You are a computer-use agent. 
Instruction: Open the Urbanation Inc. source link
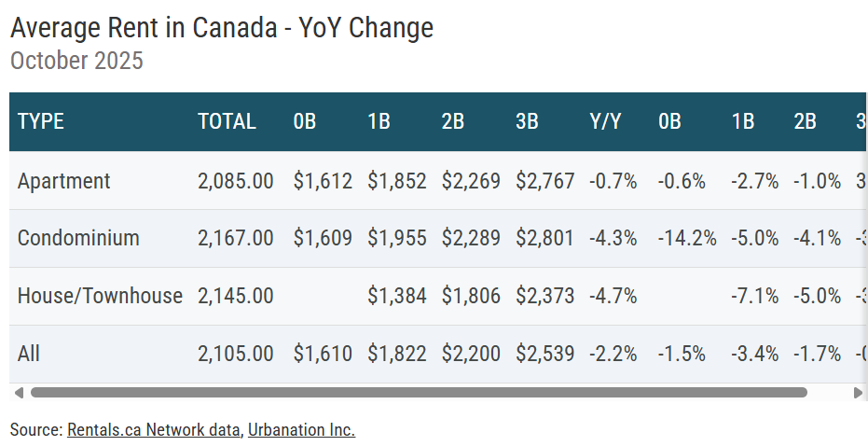click(301, 430)
